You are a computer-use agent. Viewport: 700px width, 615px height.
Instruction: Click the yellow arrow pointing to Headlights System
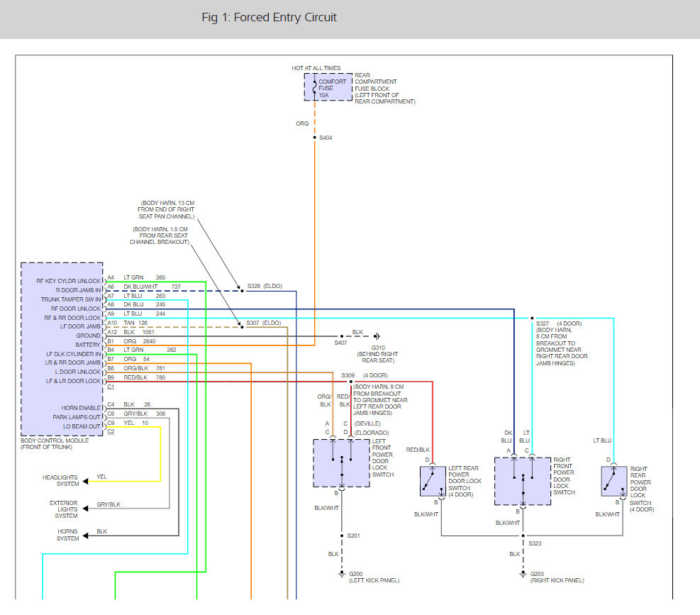point(86,481)
